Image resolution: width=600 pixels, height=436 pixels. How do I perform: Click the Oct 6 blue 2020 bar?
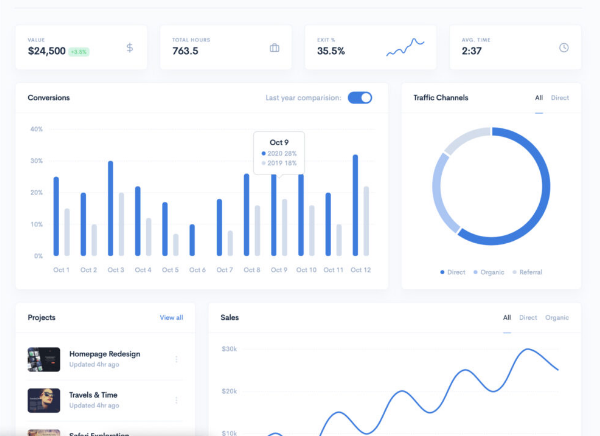pos(192,240)
